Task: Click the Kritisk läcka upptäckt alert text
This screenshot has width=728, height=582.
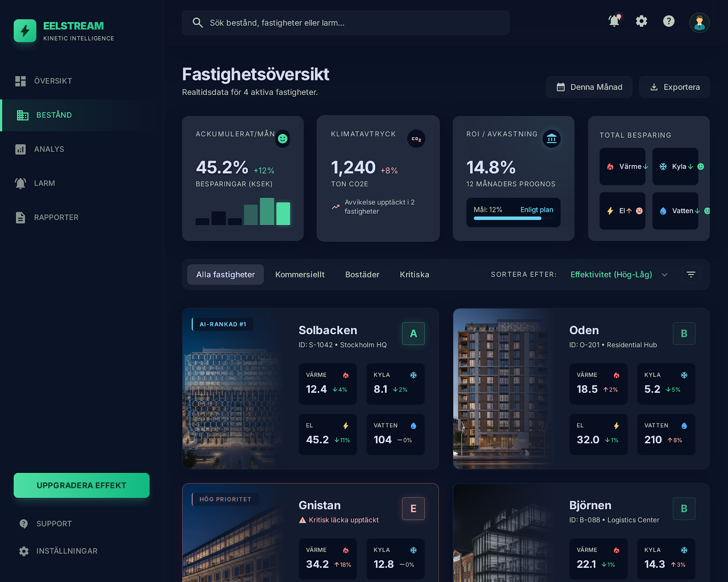Action: point(344,520)
